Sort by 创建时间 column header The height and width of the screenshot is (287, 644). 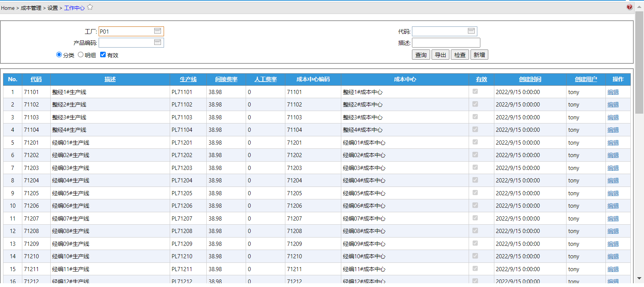[x=530, y=79]
